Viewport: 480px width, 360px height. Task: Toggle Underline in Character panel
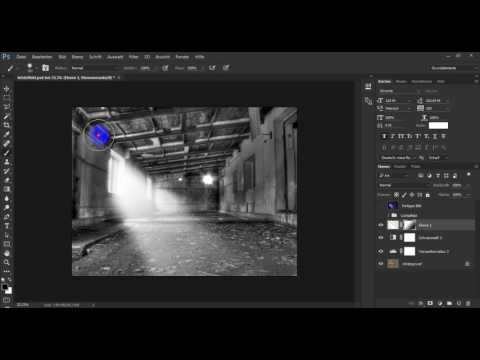click(x=435, y=136)
